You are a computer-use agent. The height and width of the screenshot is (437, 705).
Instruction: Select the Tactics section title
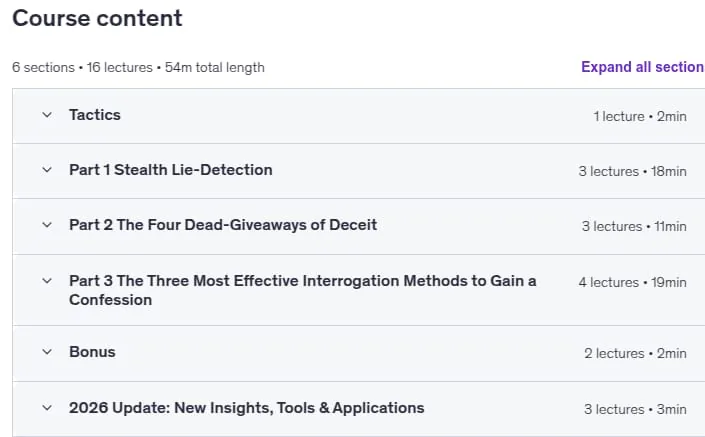tap(95, 115)
